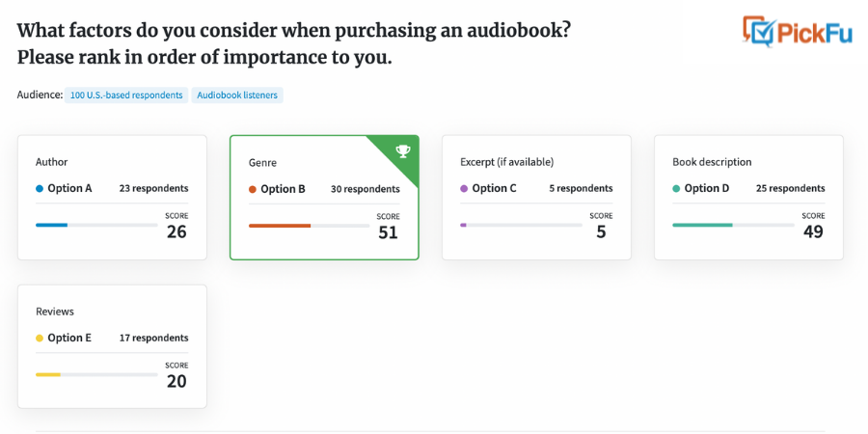This screenshot has height=434, width=868.
Task: Click the 25 respondents label
Action: point(791,189)
